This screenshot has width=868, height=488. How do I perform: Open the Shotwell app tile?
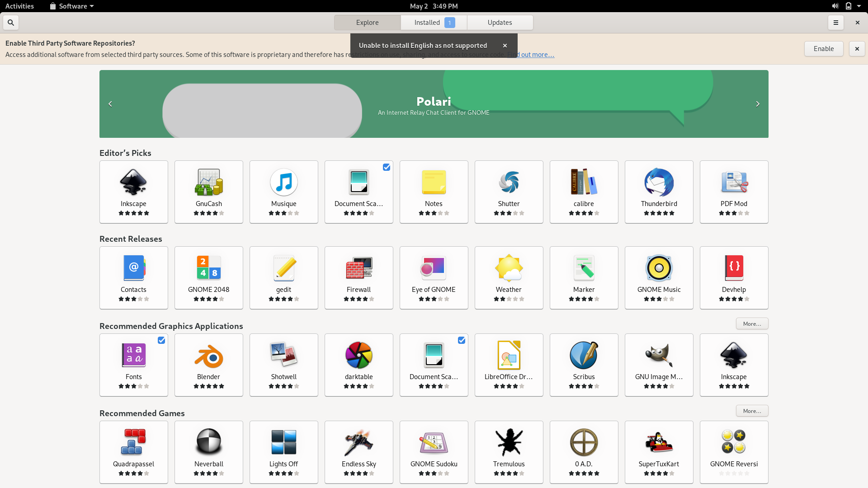(x=283, y=365)
